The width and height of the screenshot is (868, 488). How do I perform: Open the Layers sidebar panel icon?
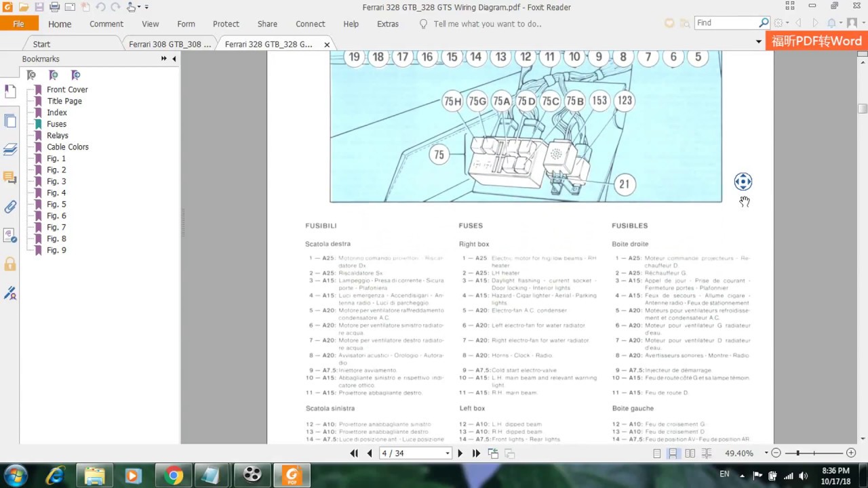point(9,149)
